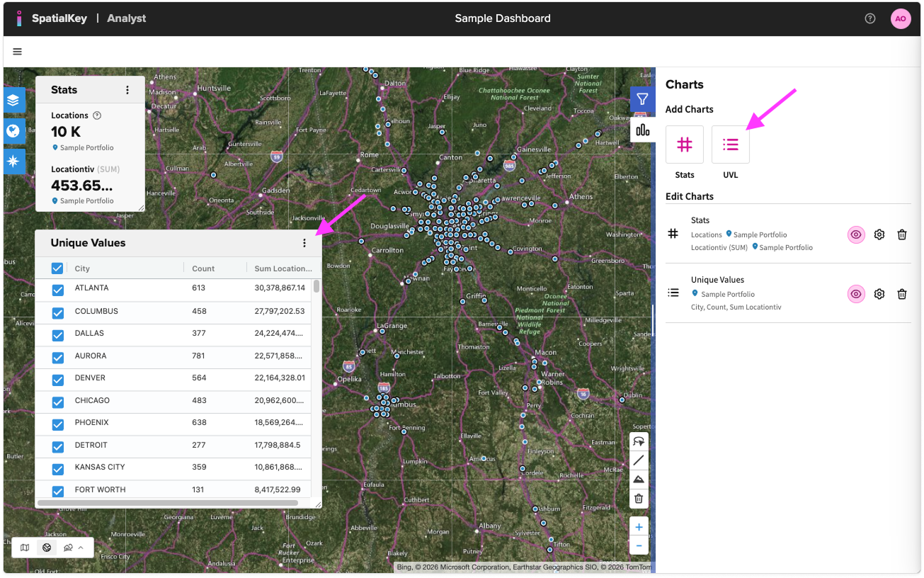The image size is (924, 578).
Task: Click the bar-chart icon below the filter tool
Action: (641, 130)
